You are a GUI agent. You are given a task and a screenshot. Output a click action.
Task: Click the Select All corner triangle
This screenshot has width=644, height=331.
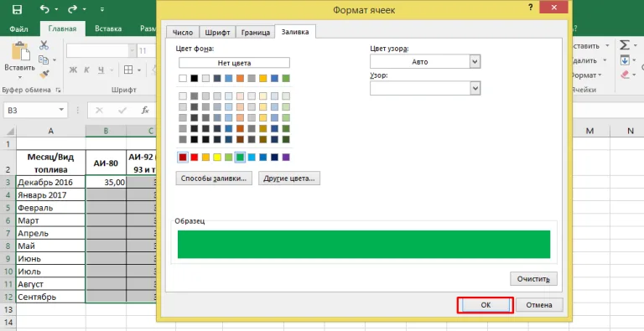[x=11, y=132]
